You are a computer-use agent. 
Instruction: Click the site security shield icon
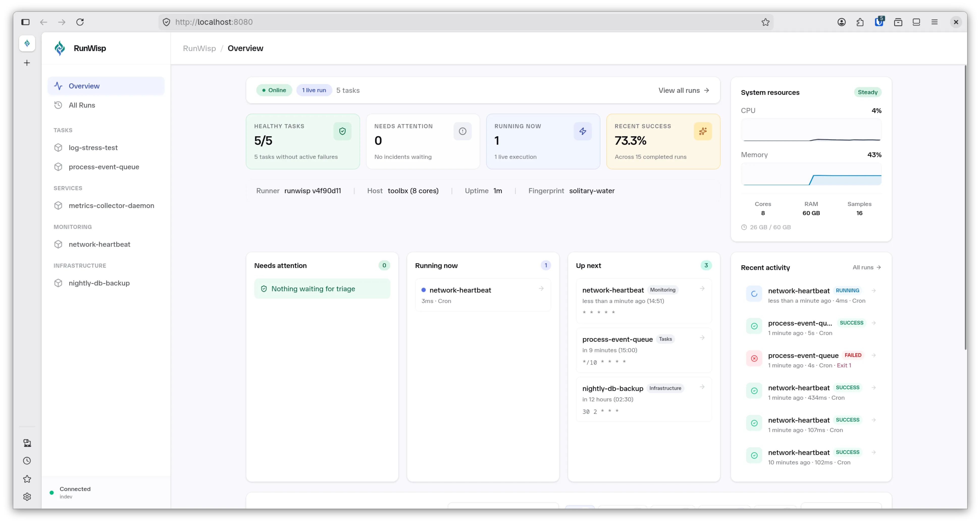[x=166, y=22]
